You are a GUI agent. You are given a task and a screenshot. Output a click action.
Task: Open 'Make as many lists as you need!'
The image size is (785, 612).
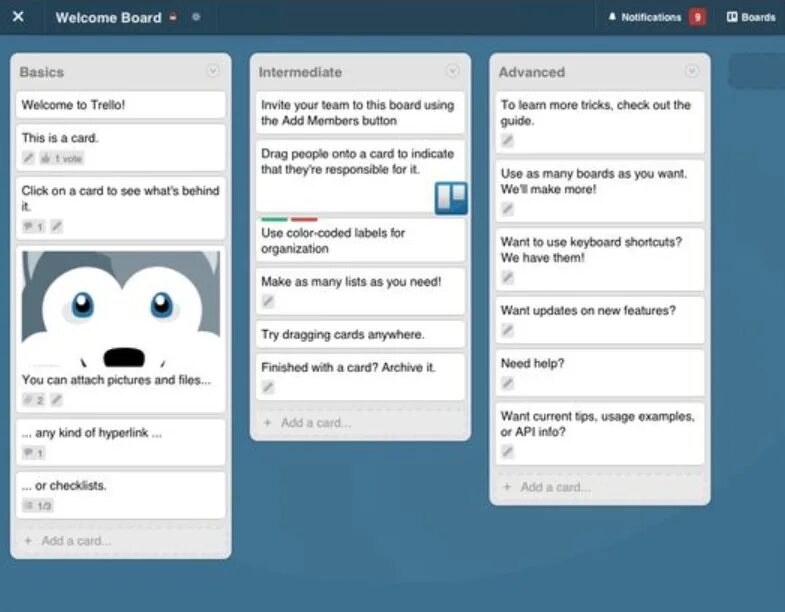click(360, 291)
